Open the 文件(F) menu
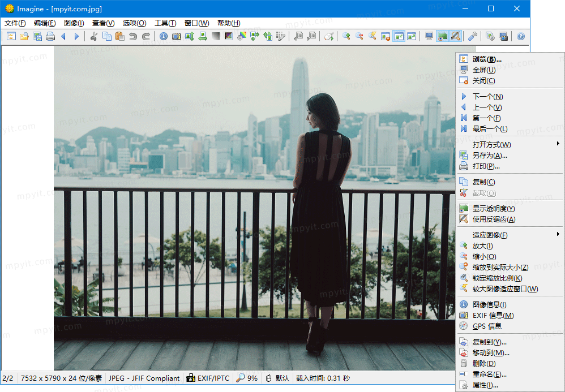The height and width of the screenshot is (392, 565). pyautogui.click(x=15, y=23)
